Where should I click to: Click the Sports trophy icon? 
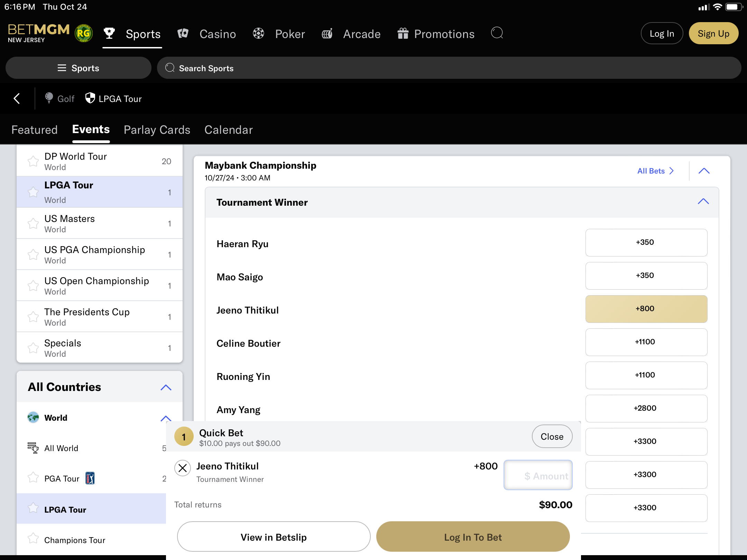tap(109, 33)
